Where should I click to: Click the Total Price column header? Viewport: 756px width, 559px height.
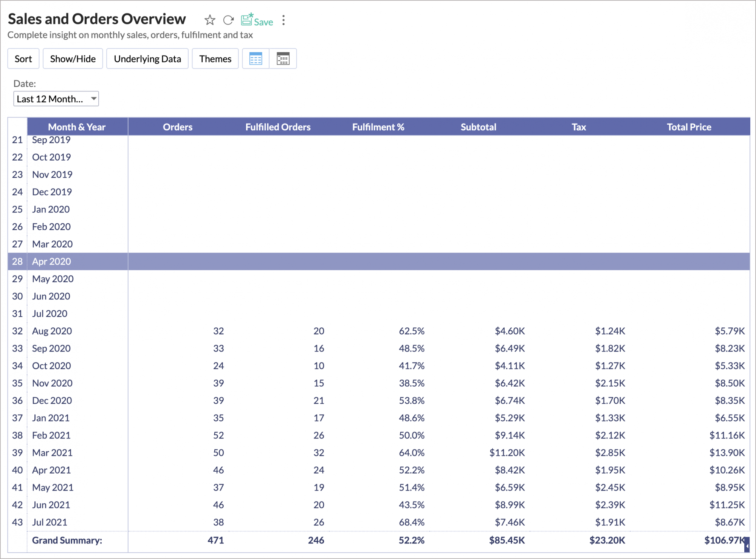point(689,127)
